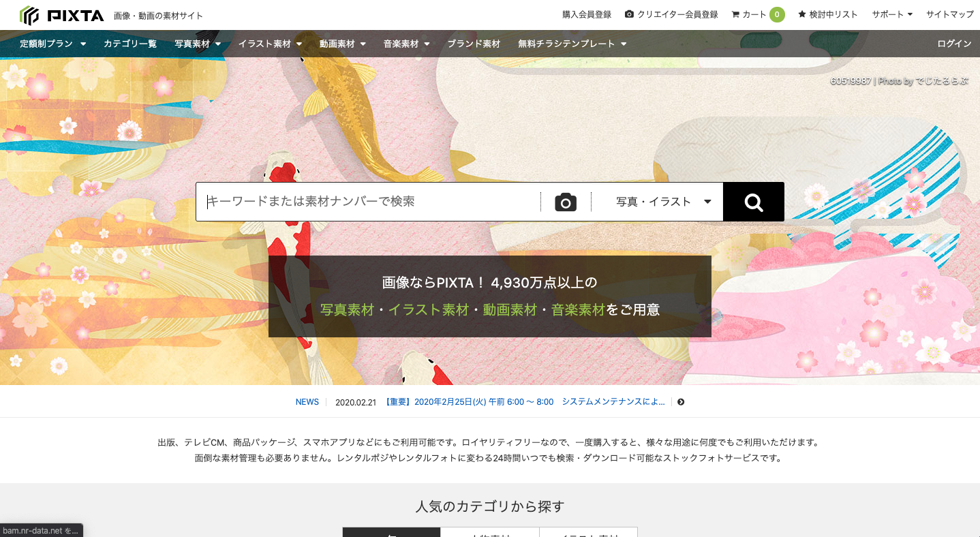
Task: Click the green 音楽素材 banner link
Action: [x=578, y=310]
